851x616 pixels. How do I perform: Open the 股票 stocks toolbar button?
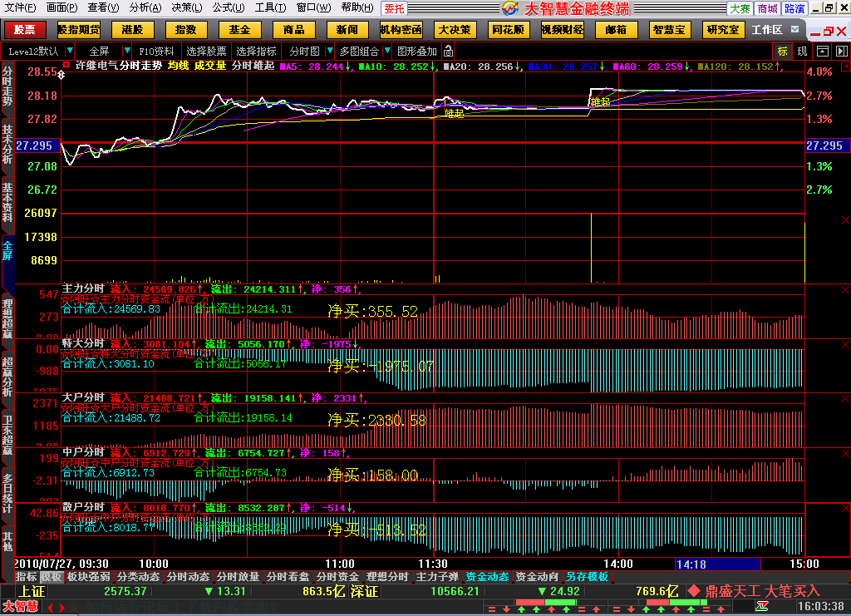click(24, 30)
